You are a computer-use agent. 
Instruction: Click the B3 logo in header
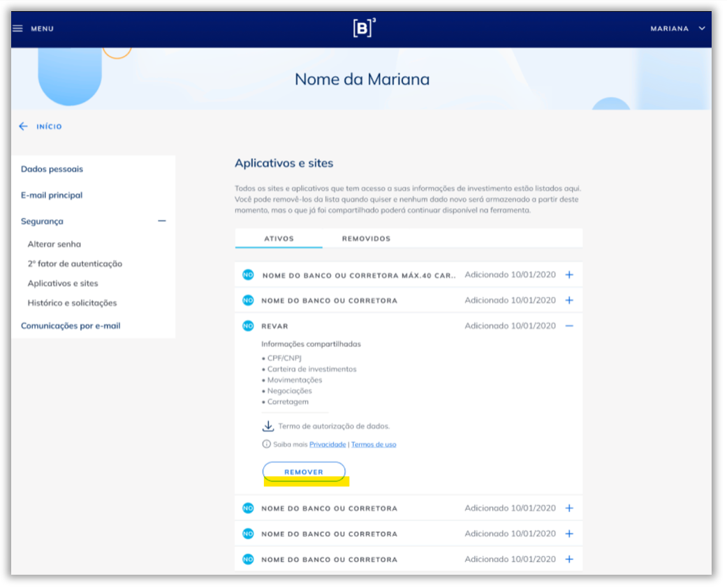[364, 29]
